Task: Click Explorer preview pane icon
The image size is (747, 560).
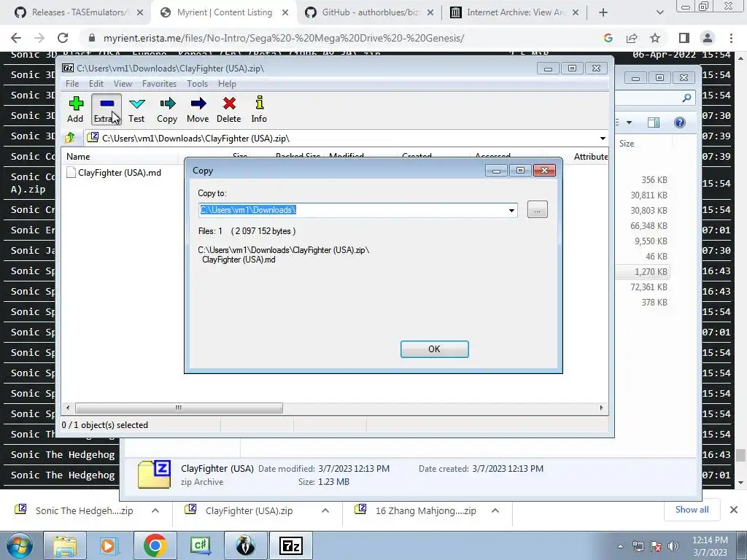Action: click(x=654, y=122)
